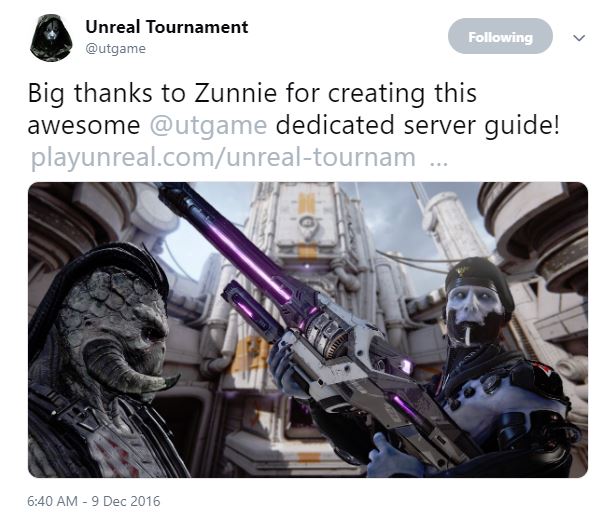Open the playunreal.com link
The width and height of the screenshot is (604, 523).
[x=239, y=157]
